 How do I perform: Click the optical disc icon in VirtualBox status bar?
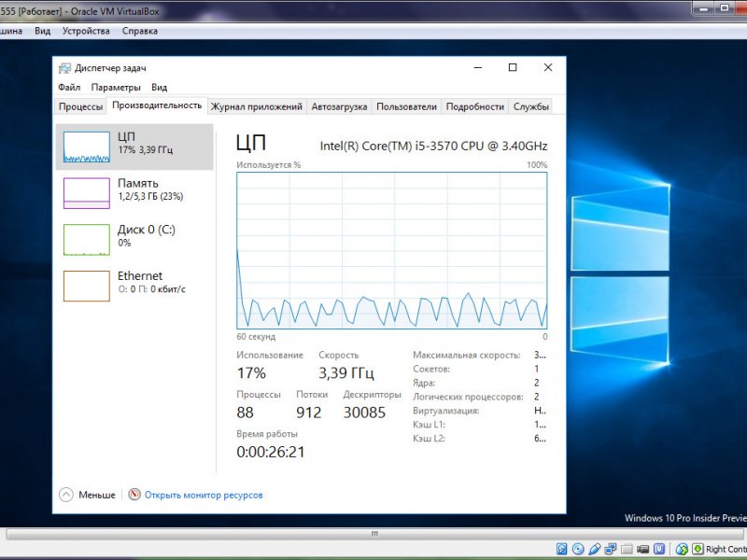click(578, 549)
